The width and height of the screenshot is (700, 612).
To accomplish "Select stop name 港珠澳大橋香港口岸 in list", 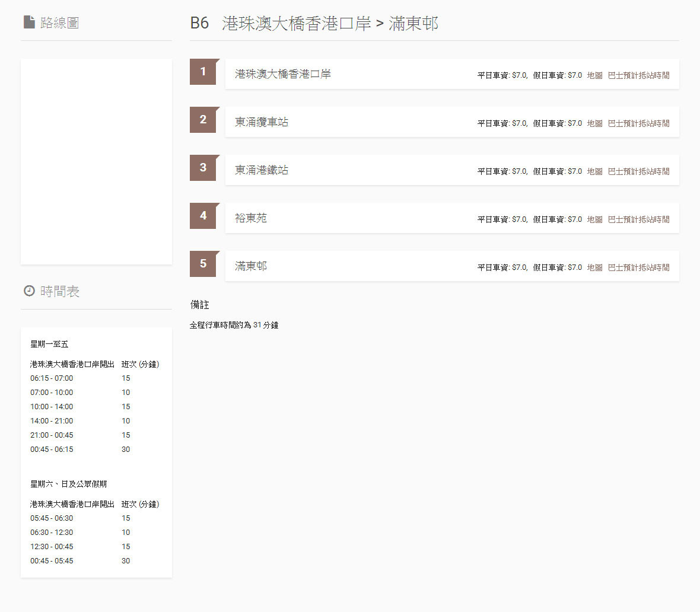I will (x=283, y=74).
